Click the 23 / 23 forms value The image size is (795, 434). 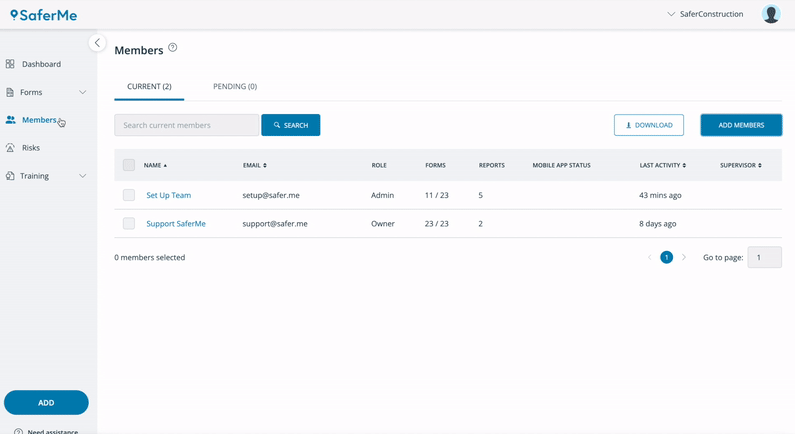pos(437,224)
